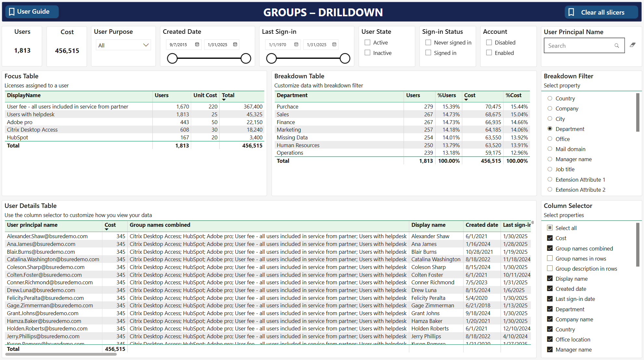644x360 pixels.
Task: Sort by Display name column header
Action: (x=428, y=225)
